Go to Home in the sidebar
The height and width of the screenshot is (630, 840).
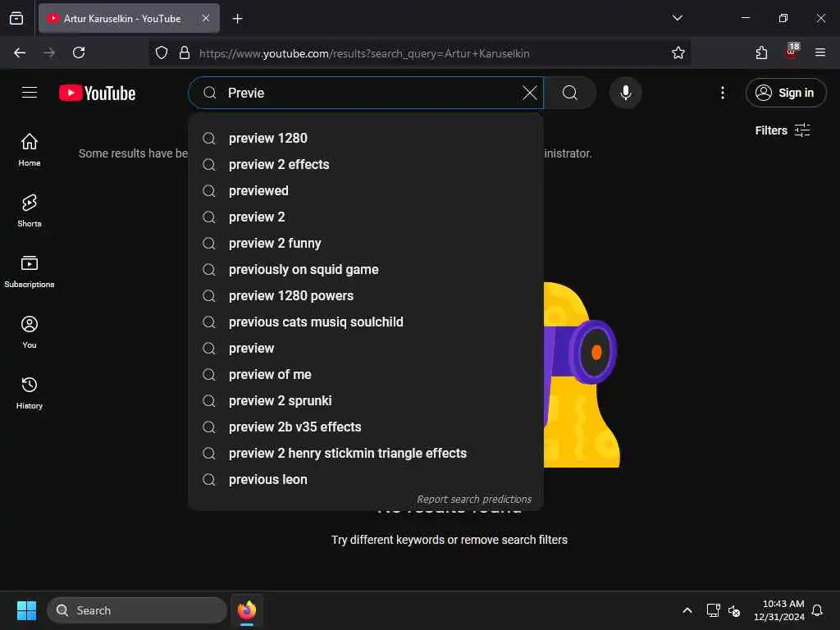click(x=30, y=150)
